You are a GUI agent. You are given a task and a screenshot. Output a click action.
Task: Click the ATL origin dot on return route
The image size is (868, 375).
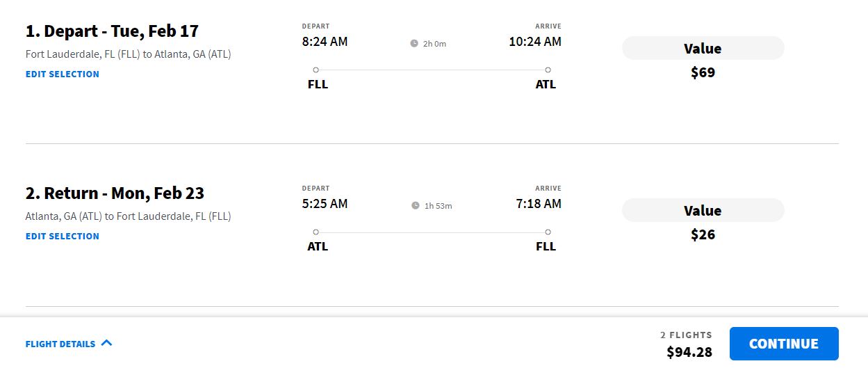(316, 232)
